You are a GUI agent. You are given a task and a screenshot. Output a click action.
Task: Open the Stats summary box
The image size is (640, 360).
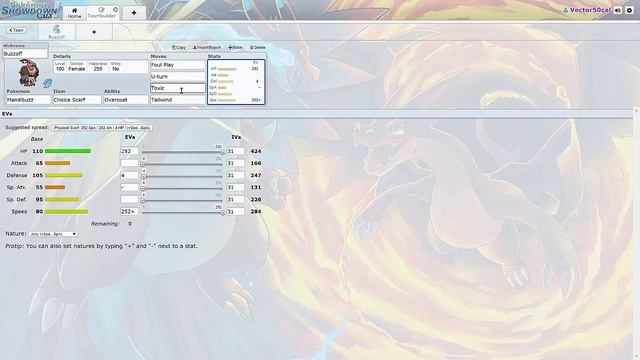pos(236,82)
